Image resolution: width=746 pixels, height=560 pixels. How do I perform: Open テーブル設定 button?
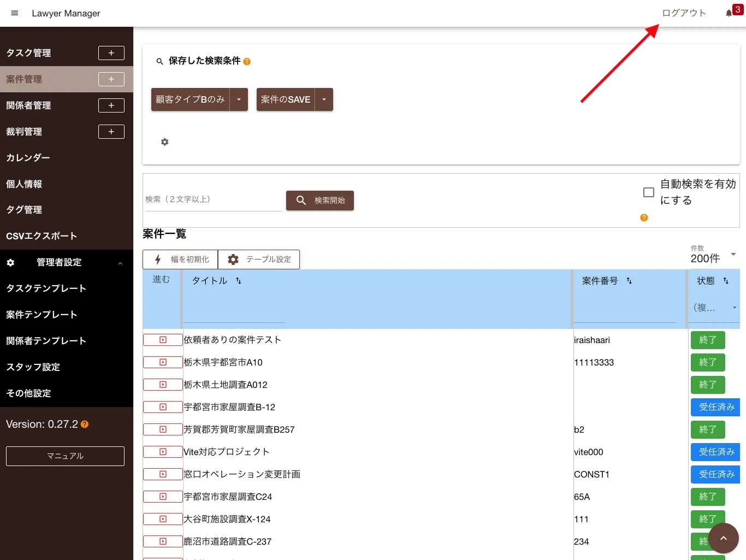pyautogui.click(x=259, y=260)
